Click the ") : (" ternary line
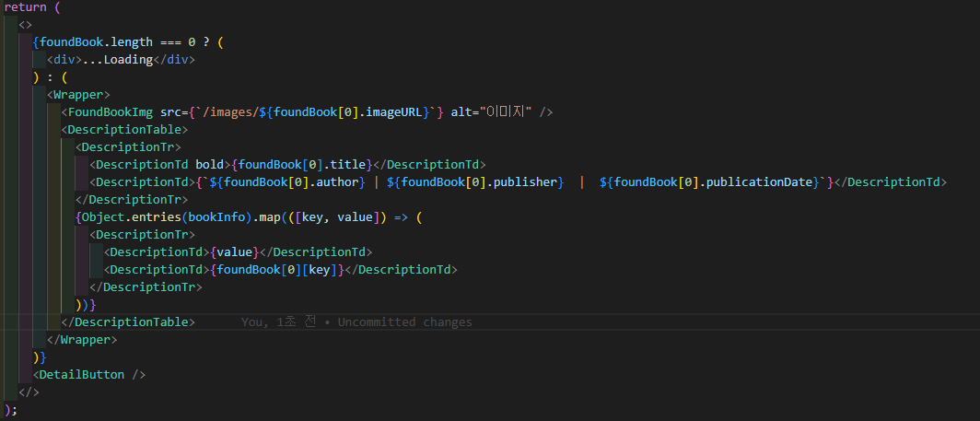 [x=50, y=77]
